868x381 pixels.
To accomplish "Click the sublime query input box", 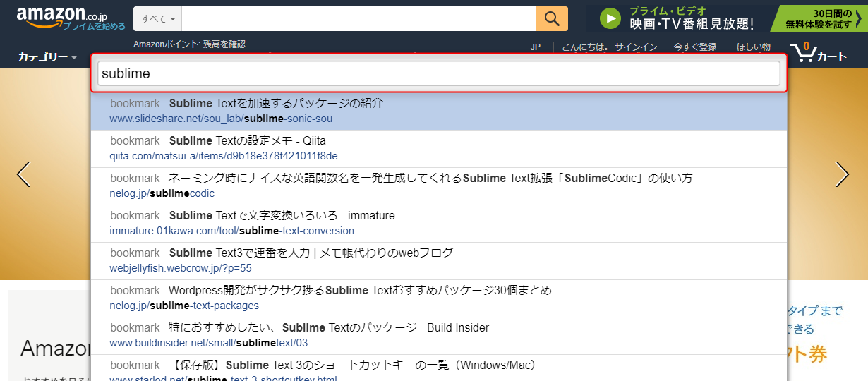I will point(439,73).
